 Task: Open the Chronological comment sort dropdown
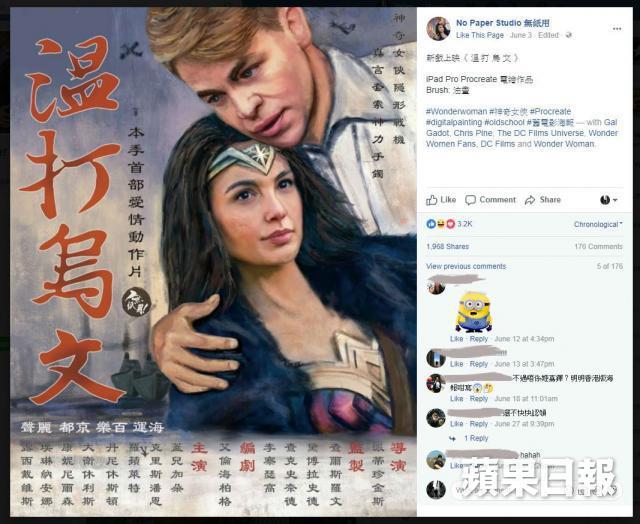[598, 224]
